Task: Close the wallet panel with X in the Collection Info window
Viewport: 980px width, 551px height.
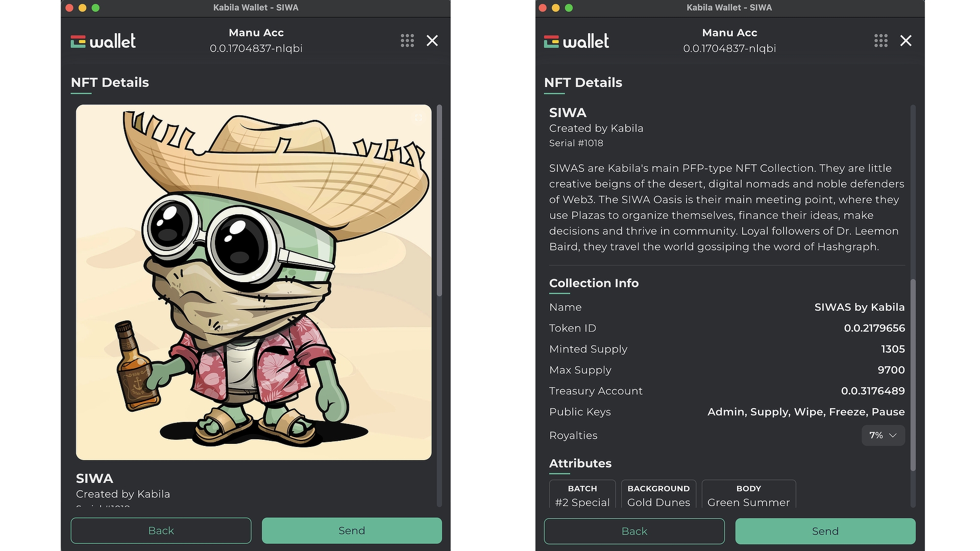Action: [x=905, y=41]
